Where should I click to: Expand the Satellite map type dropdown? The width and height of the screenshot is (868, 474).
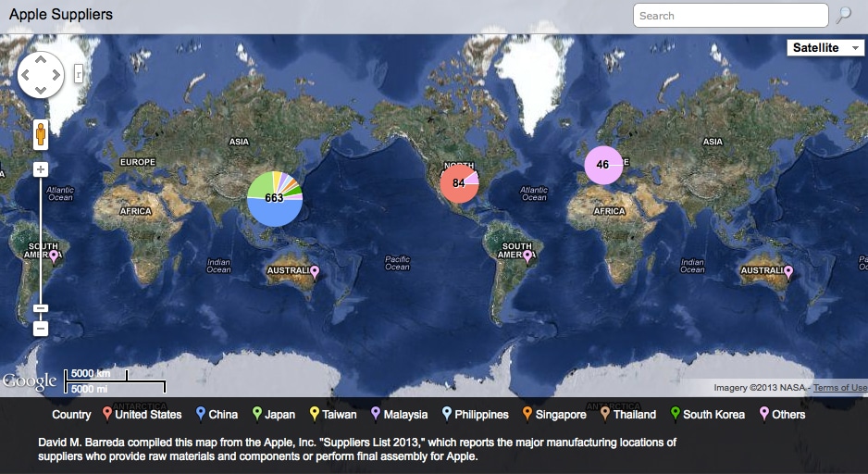point(825,48)
